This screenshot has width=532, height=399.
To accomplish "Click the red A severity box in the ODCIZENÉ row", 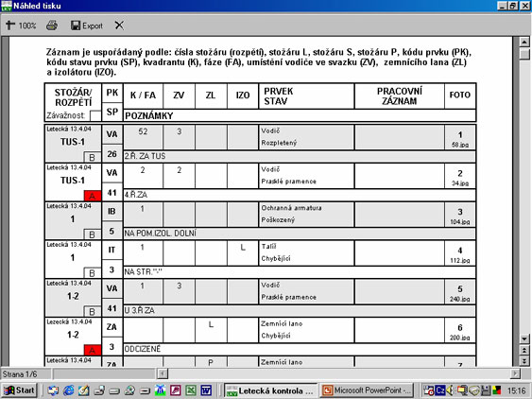I will pyautogui.click(x=93, y=350).
